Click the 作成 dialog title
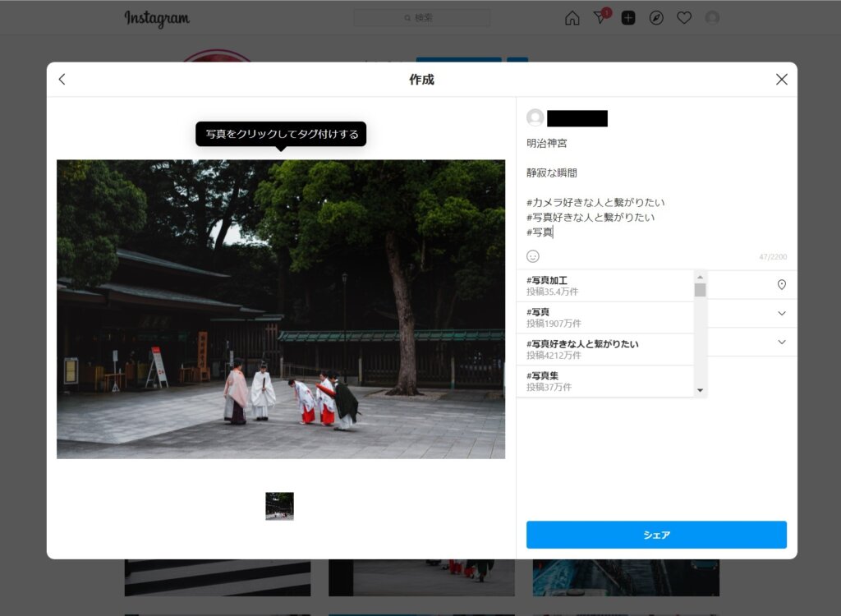The height and width of the screenshot is (616, 841). (x=421, y=80)
